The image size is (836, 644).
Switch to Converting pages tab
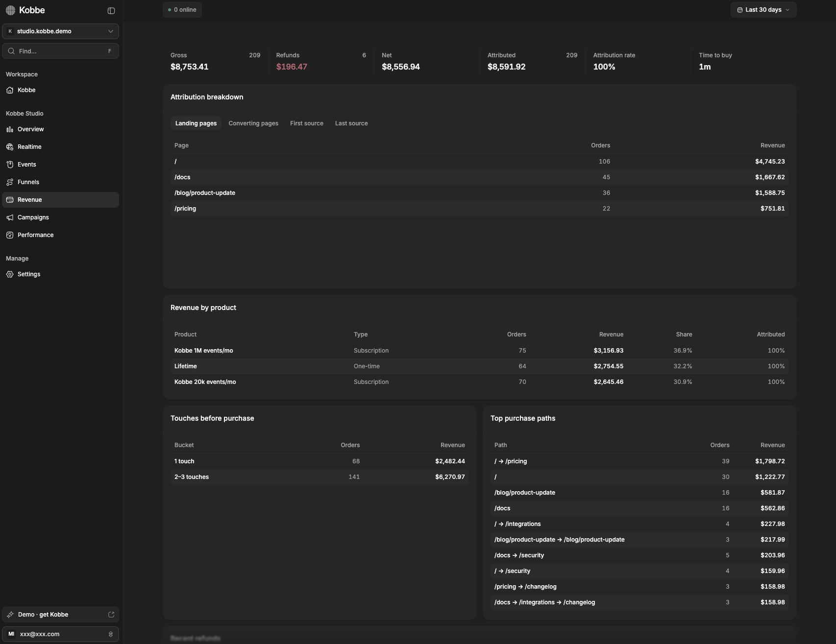[253, 123]
